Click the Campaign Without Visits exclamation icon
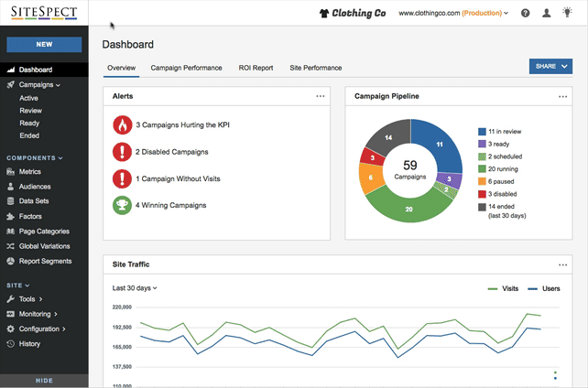 pyautogui.click(x=122, y=178)
